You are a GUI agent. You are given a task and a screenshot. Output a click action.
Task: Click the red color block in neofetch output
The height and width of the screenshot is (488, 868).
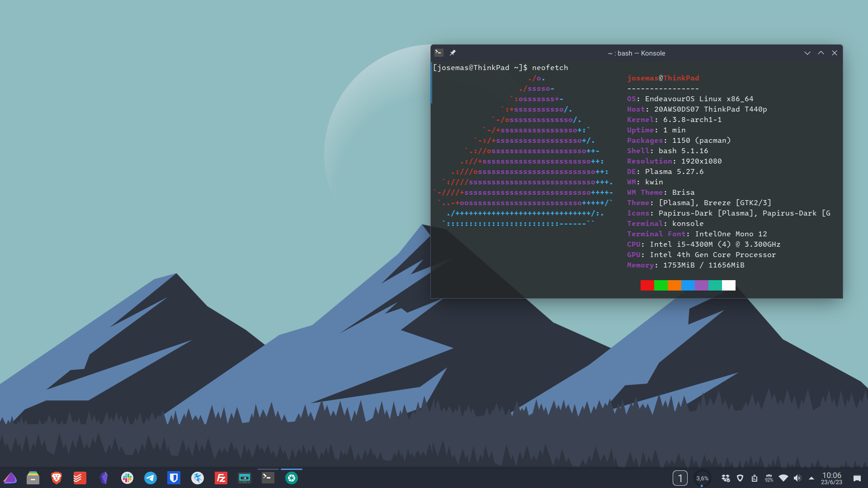coord(647,285)
